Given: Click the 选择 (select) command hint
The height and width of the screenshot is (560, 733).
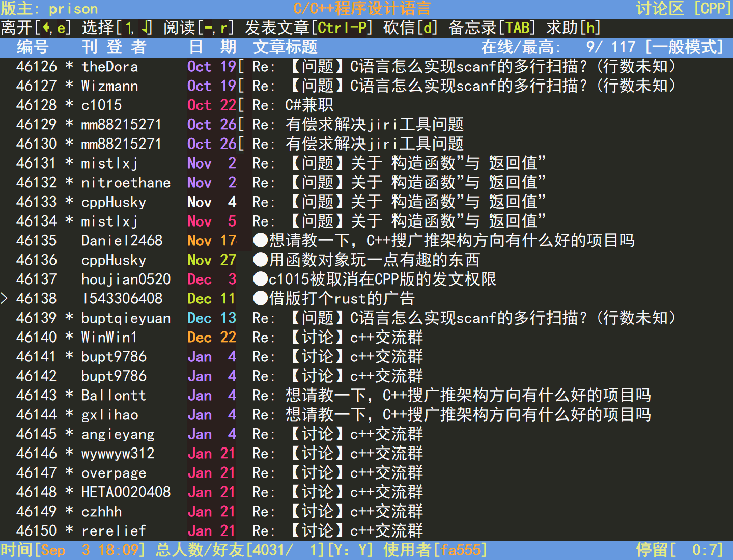Looking at the screenshot, I should [x=118, y=28].
